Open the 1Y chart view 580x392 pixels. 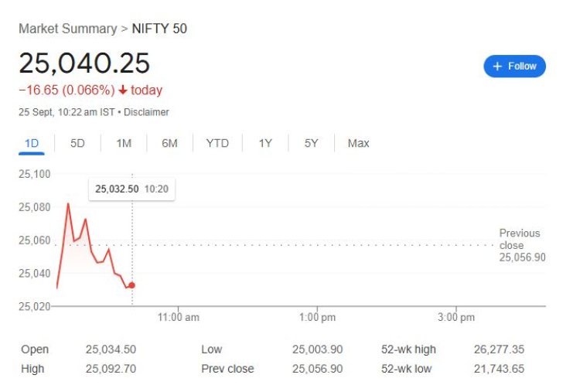[265, 143]
